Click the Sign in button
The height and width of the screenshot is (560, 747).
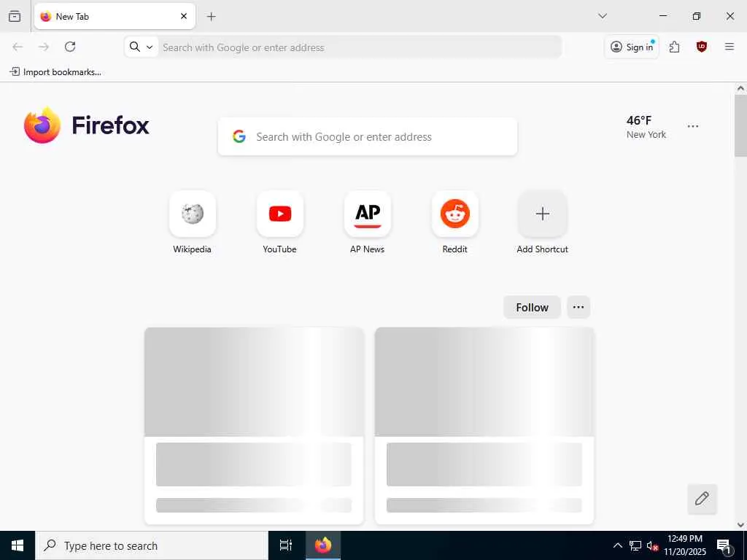point(631,47)
